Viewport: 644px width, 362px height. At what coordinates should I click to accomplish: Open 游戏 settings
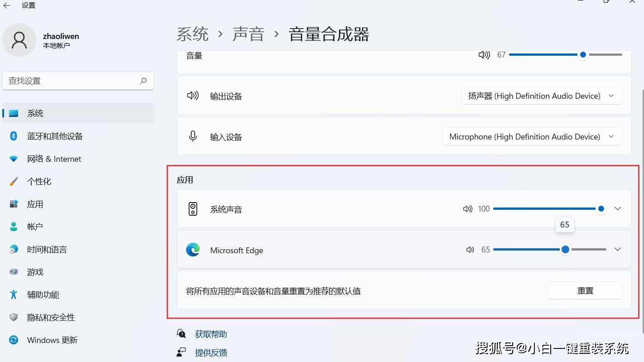point(78,272)
